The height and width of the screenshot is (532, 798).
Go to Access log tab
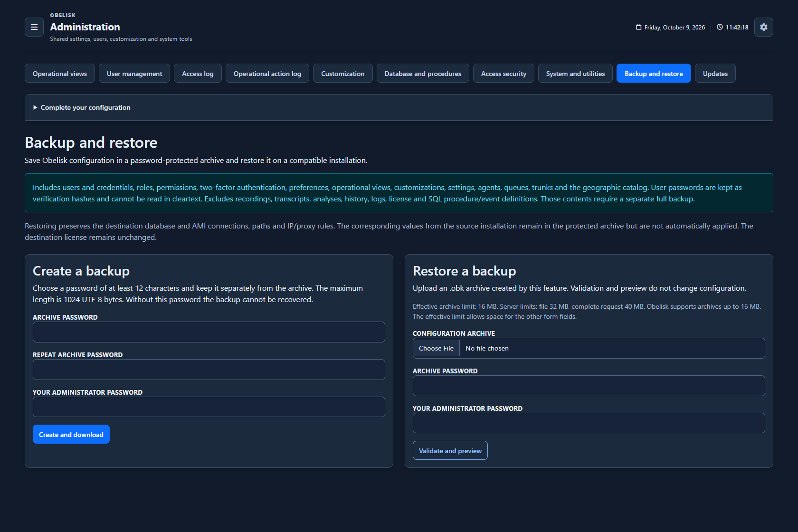click(x=198, y=74)
